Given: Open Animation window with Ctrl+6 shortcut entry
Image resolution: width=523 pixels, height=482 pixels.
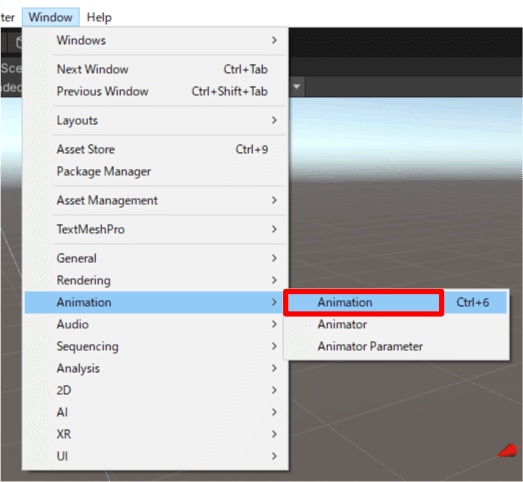Looking at the screenshot, I should point(396,302).
